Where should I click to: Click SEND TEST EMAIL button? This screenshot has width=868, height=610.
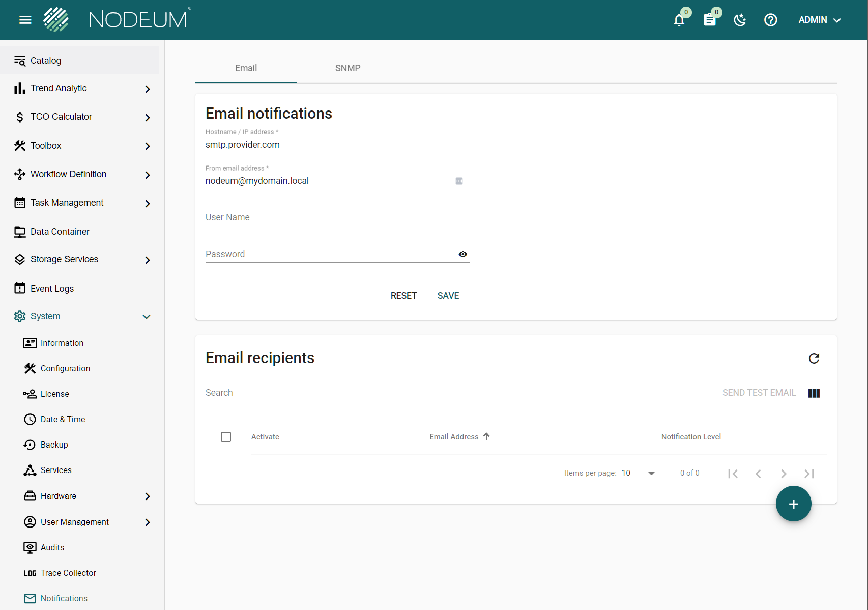(x=759, y=393)
